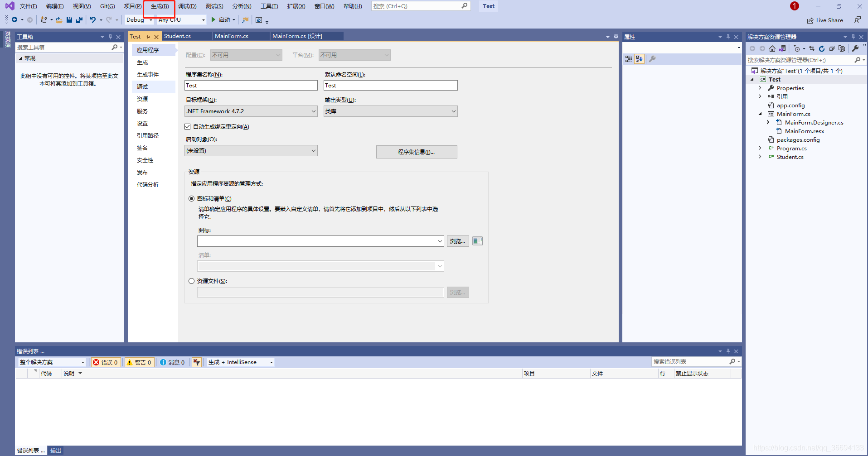Click the Browse button for icon
The image size is (868, 456).
(x=458, y=241)
